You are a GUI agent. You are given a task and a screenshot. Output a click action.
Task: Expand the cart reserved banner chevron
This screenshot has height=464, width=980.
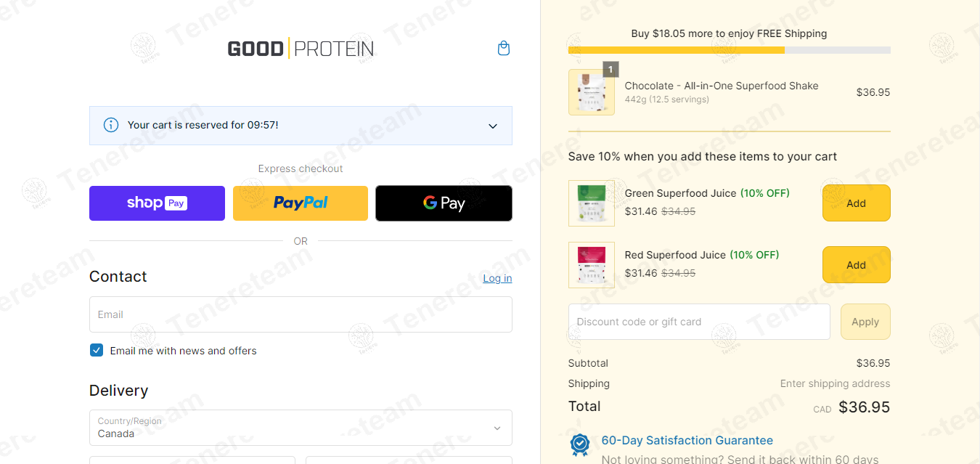click(493, 126)
